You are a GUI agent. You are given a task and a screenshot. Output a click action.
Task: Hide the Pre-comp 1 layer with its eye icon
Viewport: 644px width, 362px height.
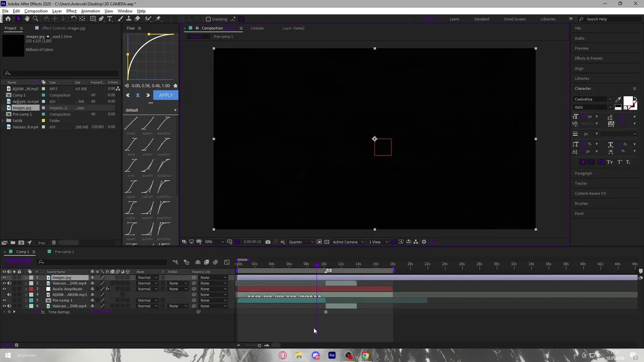point(4,301)
